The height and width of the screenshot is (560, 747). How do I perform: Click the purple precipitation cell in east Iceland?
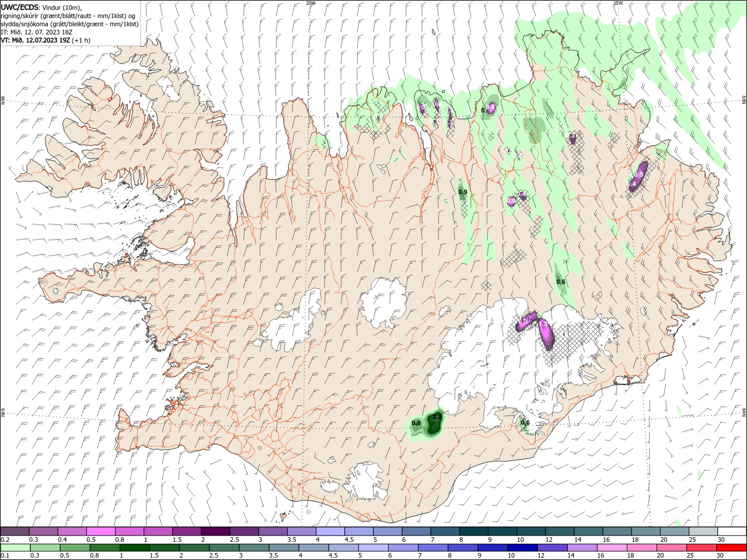(638, 175)
